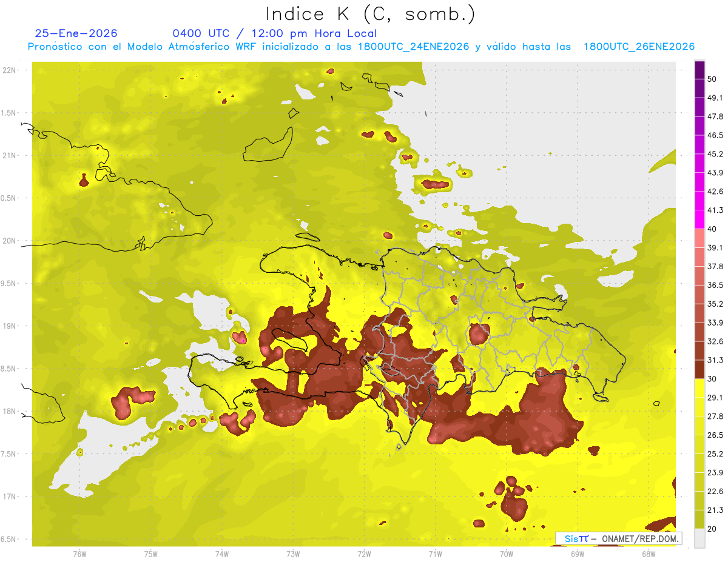Click the longitude label "71W"

435,554
